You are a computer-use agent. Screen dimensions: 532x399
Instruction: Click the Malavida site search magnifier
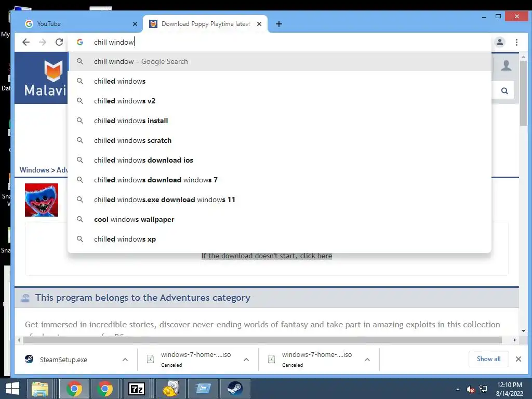click(504, 90)
